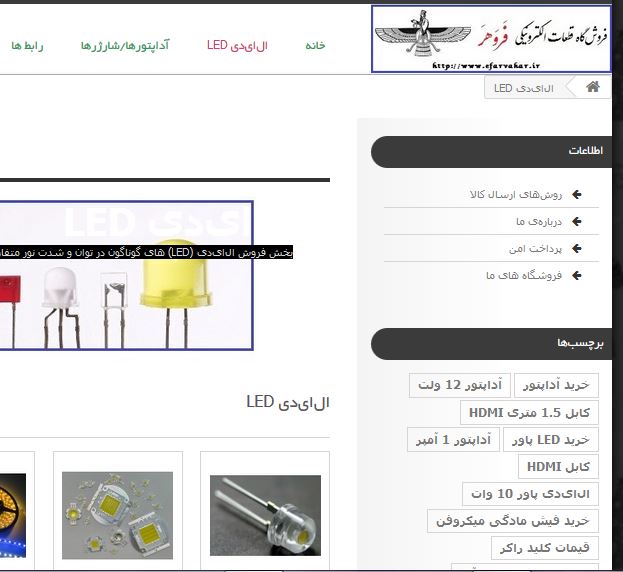Select tag آداپتور 1 آمپر
Viewport: 623px width, 572px height.
tap(453, 440)
